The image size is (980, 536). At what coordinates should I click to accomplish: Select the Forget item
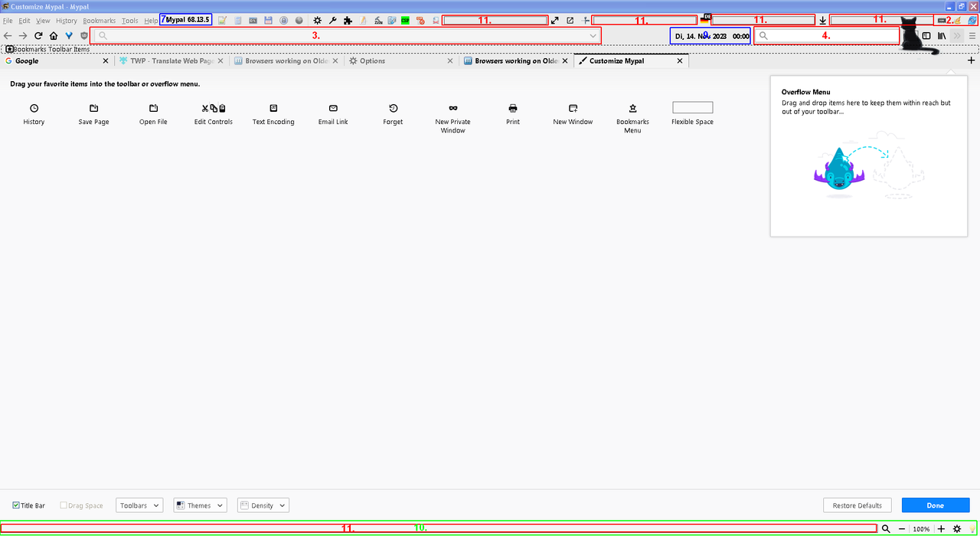tap(393, 114)
